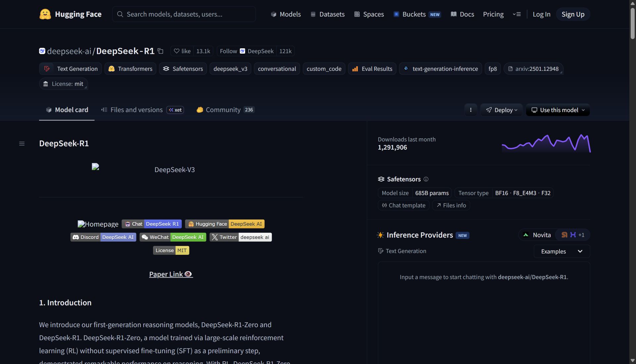Select the Novita inference provider
Image resolution: width=636 pixels, height=364 pixels.
(537, 235)
